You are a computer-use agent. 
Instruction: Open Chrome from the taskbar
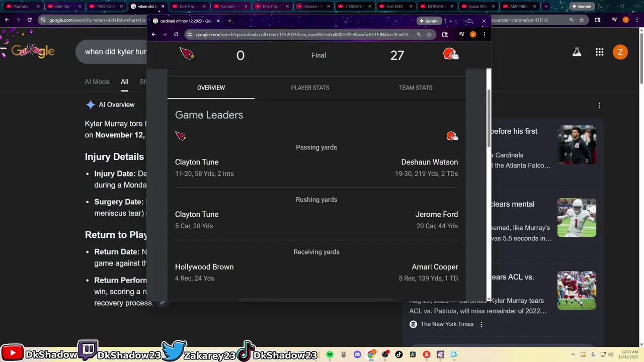[x=371, y=354]
